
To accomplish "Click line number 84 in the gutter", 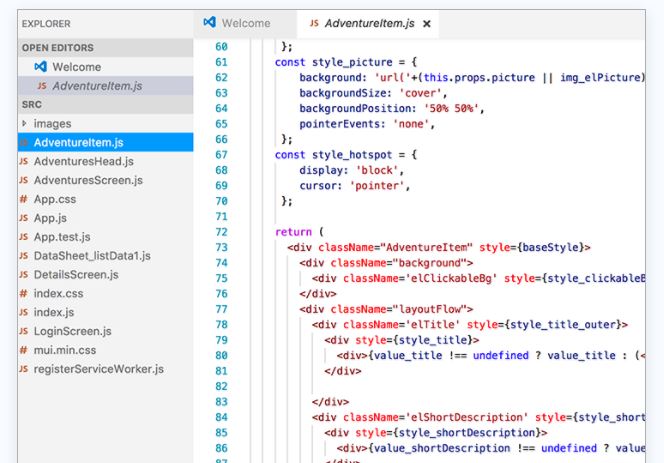I will click(x=221, y=417).
